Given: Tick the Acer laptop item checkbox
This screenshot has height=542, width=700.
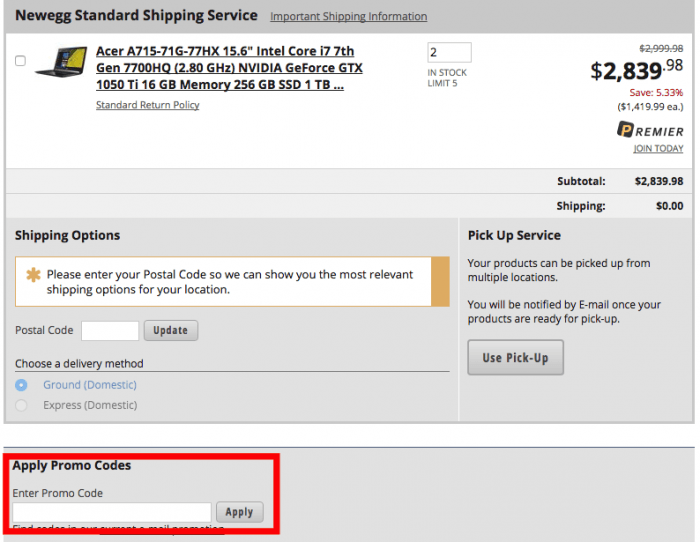Looking at the screenshot, I should coord(21,60).
